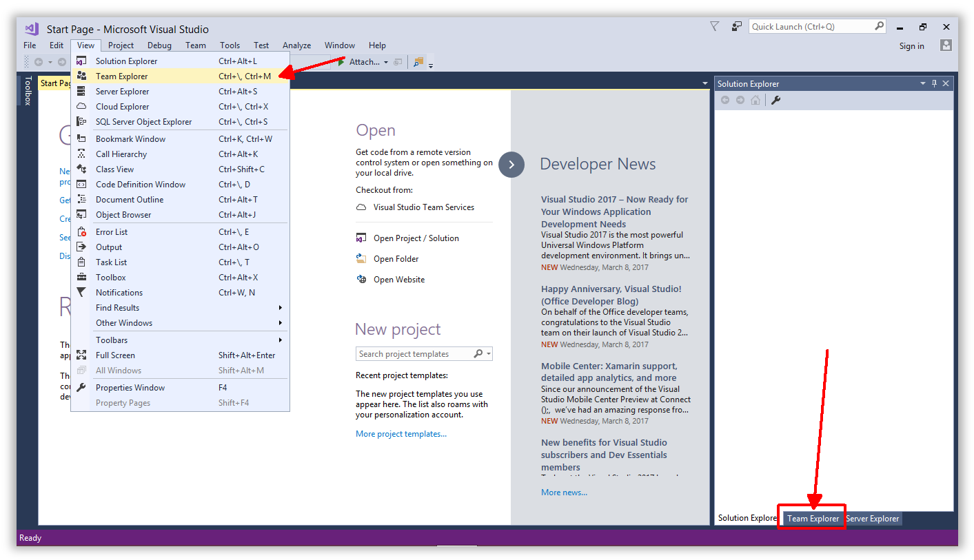Image resolution: width=974 pixels, height=560 pixels.
Task: Select Error List menu entry
Action: (x=181, y=232)
